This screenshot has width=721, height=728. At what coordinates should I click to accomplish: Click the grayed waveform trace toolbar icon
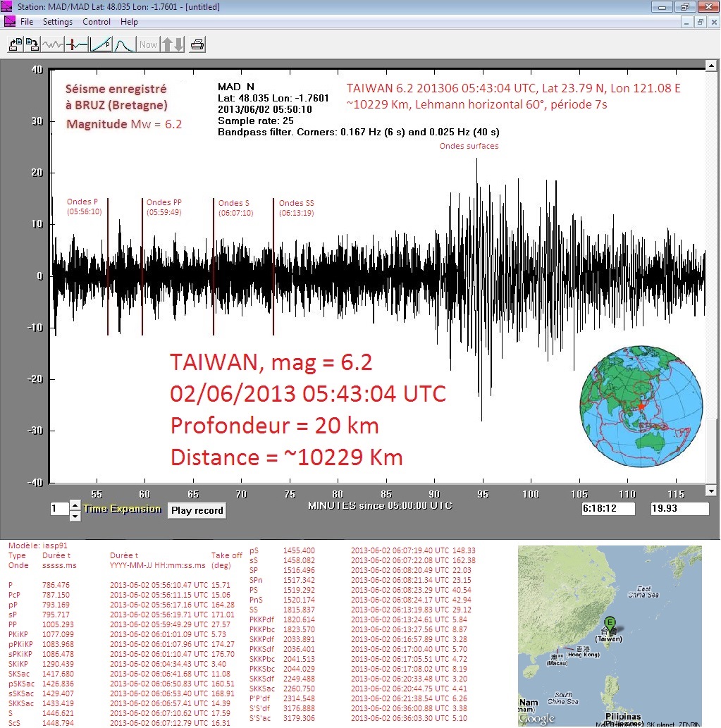click(53, 44)
